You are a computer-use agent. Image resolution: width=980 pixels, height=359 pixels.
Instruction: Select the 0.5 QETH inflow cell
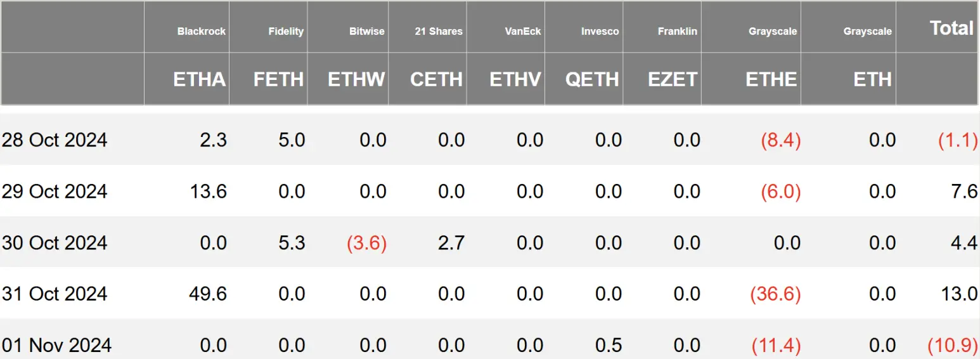609,345
